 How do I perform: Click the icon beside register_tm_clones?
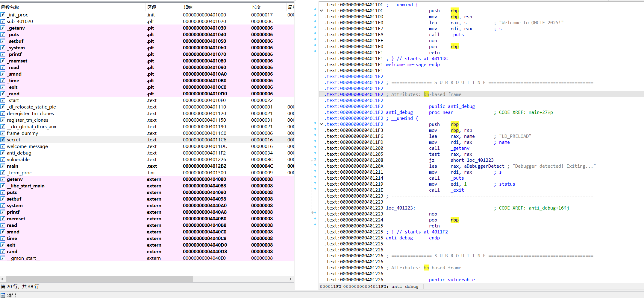(x=3, y=120)
